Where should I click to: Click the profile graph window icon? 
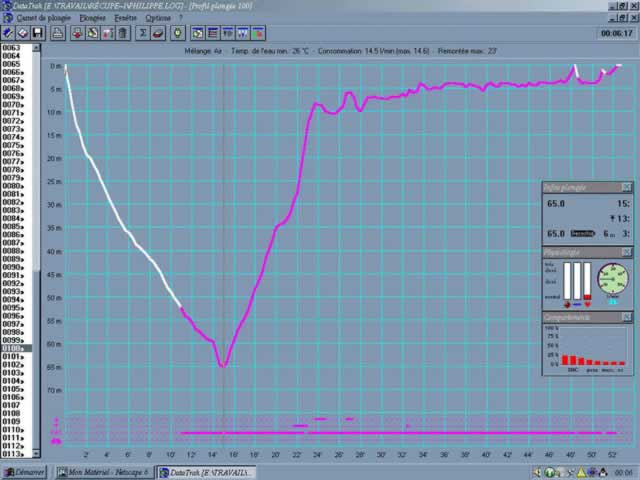pos(198,33)
